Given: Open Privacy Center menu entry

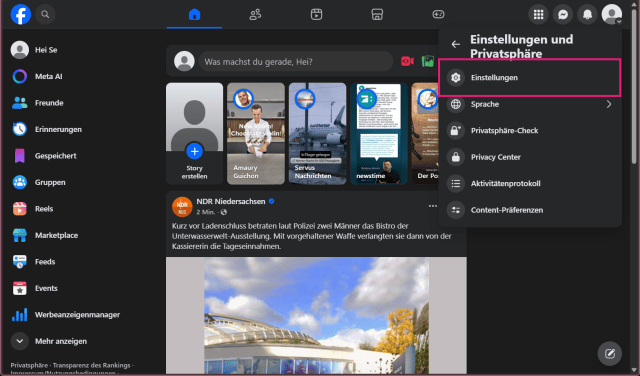Looking at the screenshot, I should [530, 157].
